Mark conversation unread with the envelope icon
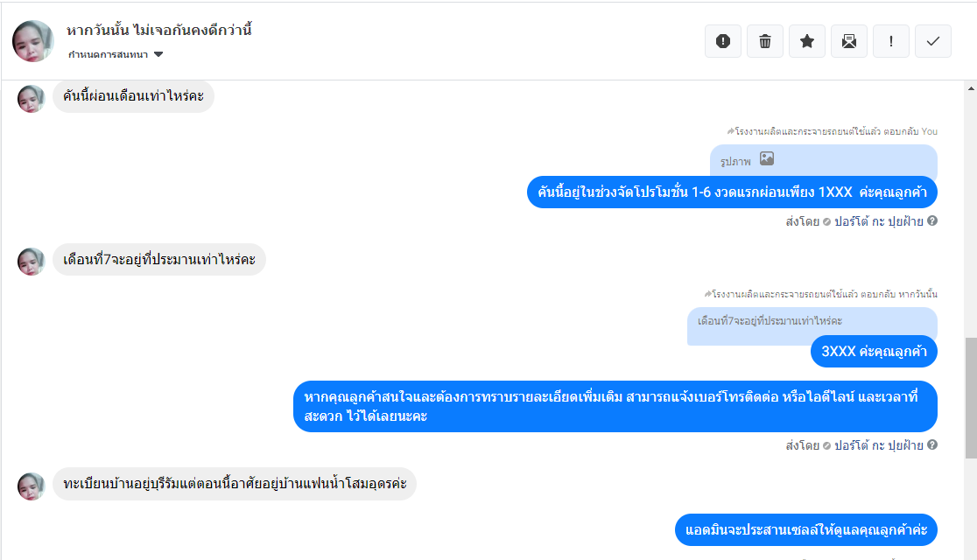The height and width of the screenshot is (560, 977). [848, 41]
